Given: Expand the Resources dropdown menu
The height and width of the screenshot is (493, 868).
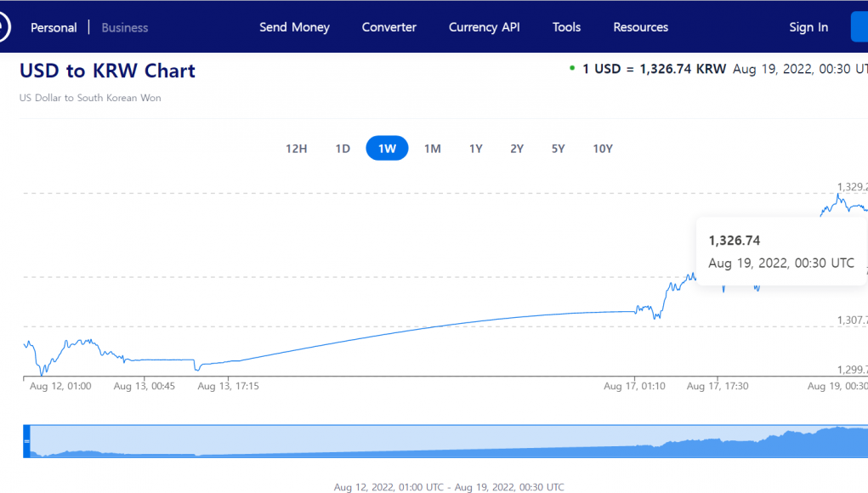Looking at the screenshot, I should click(640, 27).
